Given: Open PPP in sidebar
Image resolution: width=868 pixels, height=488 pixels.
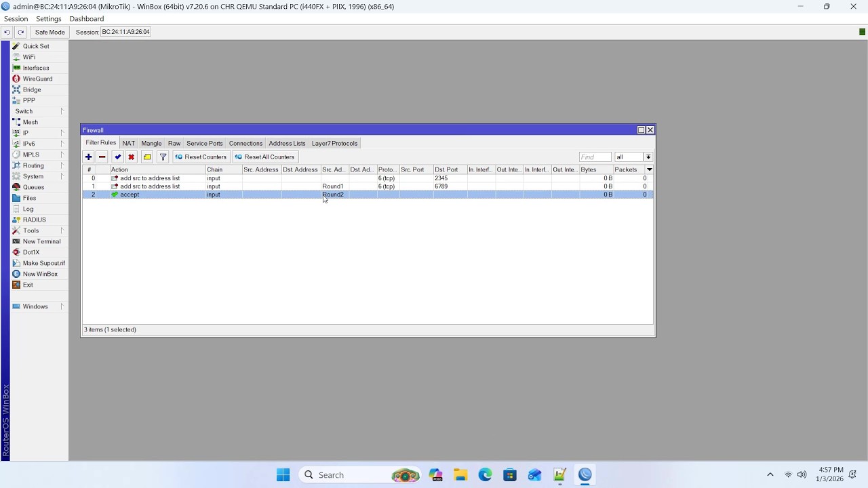Looking at the screenshot, I should click(x=28, y=100).
